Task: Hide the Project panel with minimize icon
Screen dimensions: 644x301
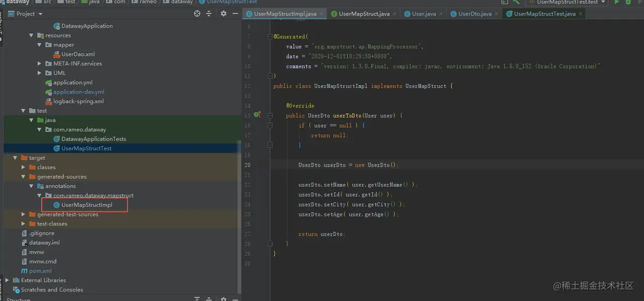Action: point(235,14)
